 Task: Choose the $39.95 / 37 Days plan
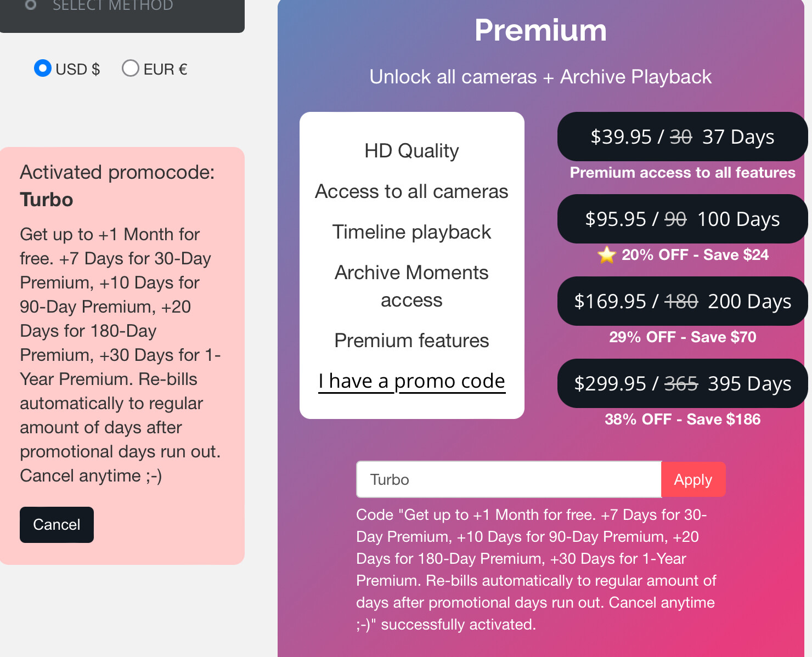[x=682, y=137]
